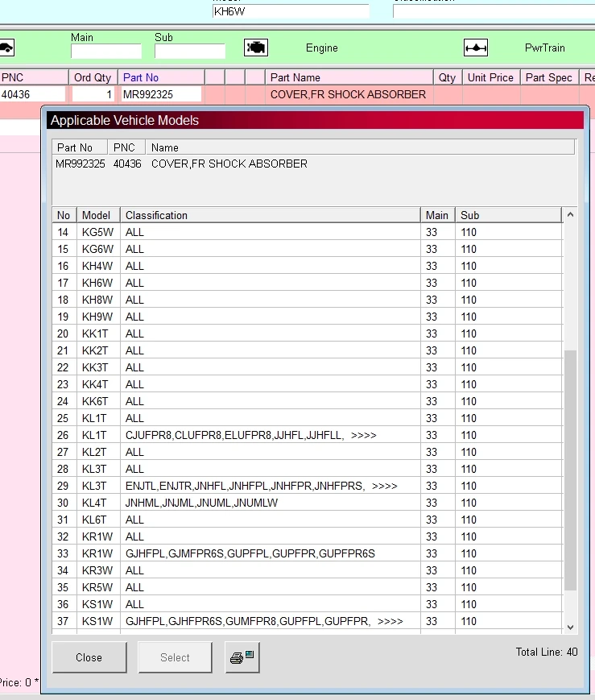Select row 34 model KR3W
The image size is (595, 700).
coord(307,570)
